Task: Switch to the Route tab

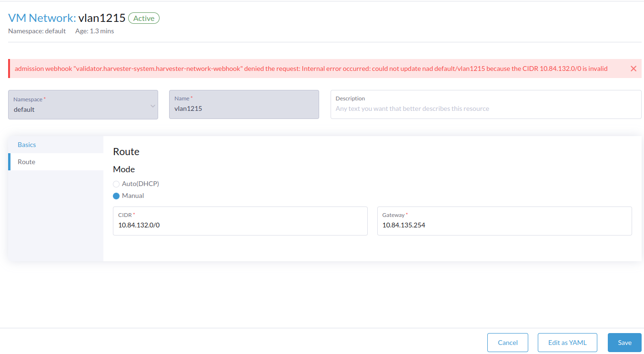Action: pos(26,161)
